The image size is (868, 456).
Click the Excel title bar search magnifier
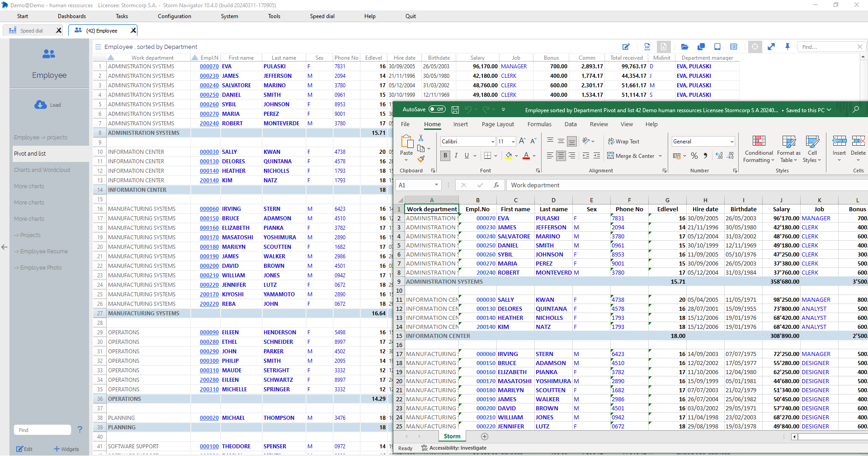pos(856,109)
